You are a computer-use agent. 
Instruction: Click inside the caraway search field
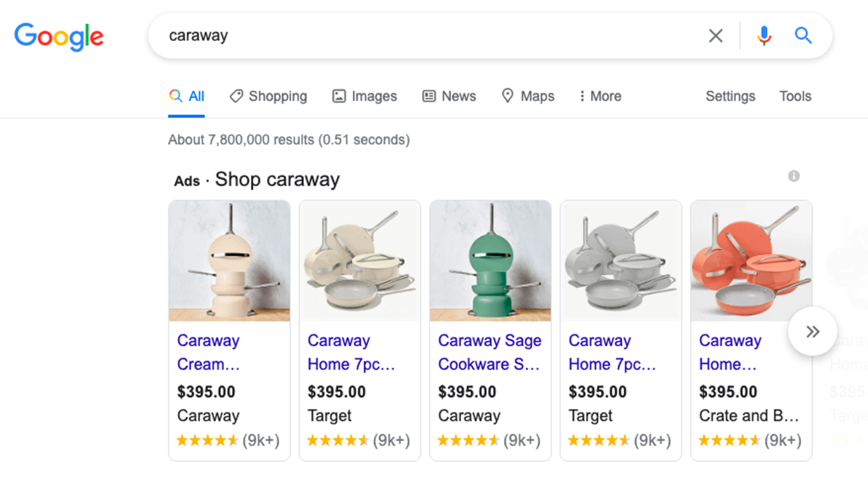(404, 36)
